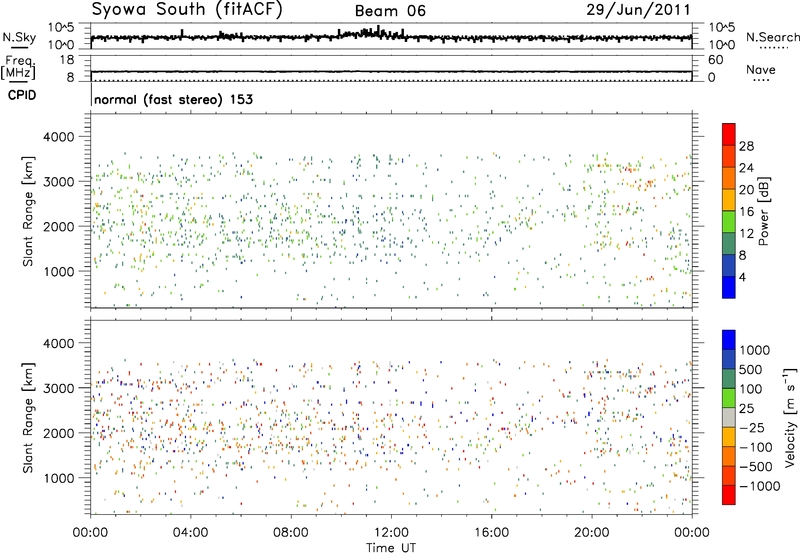Click the '-25' velocity colorbar tick
Image resolution: width=800 pixels, height=554 pixels.
coord(752,427)
